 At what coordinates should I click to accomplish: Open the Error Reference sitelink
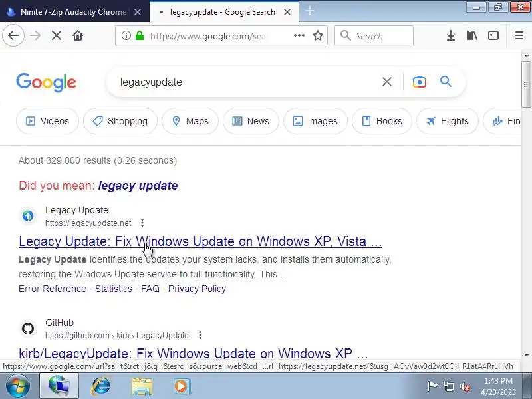(53, 289)
